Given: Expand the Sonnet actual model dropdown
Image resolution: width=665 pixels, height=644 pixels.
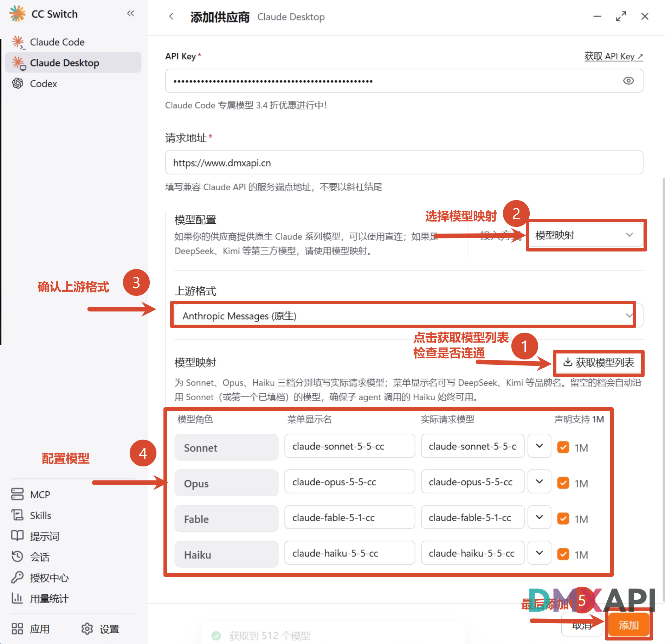Looking at the screenshot, I should coord(540,446).
